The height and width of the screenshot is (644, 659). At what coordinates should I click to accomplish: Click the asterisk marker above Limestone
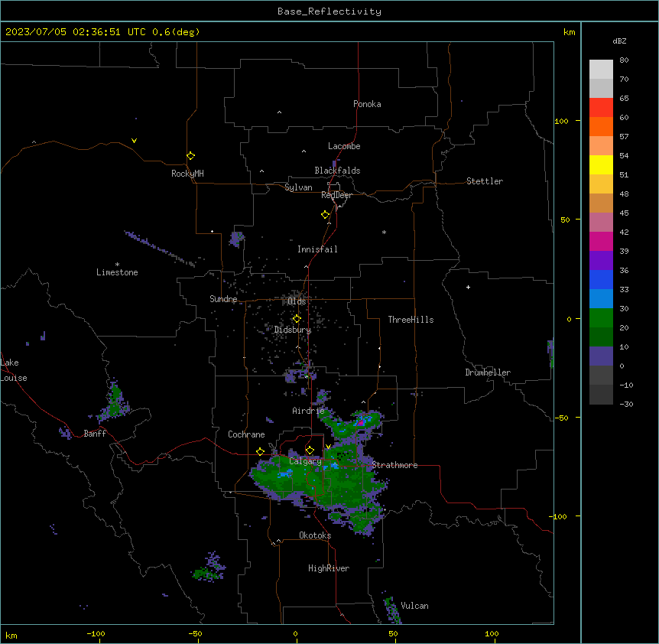click(x=117, y=265)
